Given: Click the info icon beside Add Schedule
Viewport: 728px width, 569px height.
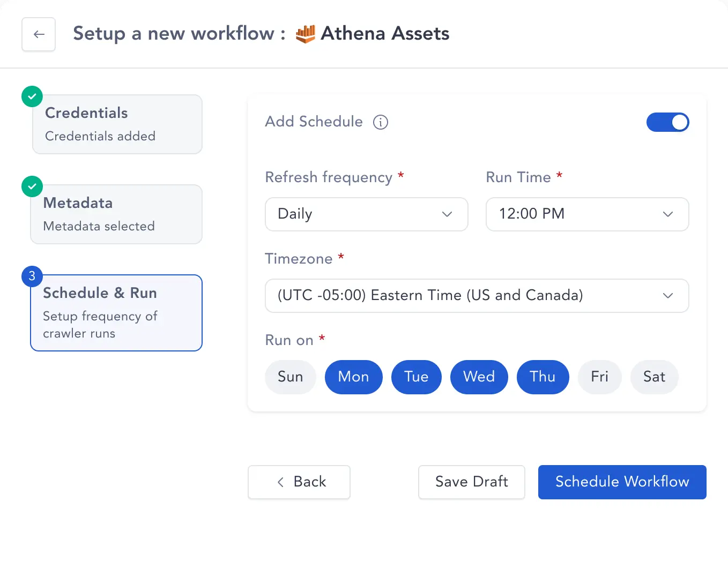Looking at the screenshot, I should (x=381, y=122).
